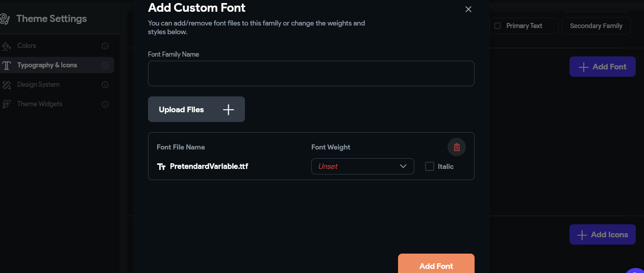Show info for Colors section
The height and width of the screenshot is (273, 644).
[x=105, y=46]
